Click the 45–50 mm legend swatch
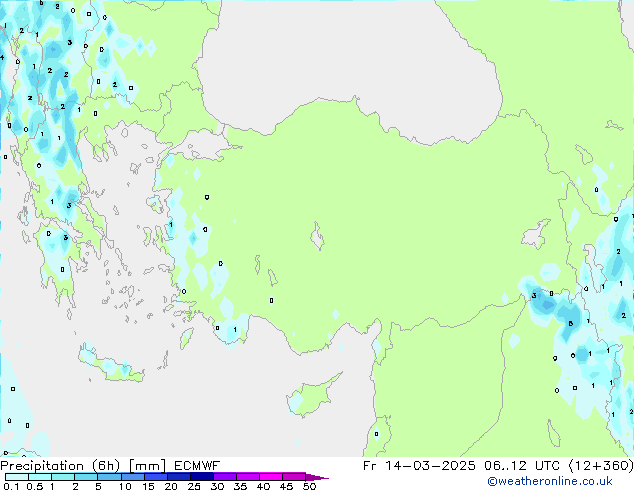Screen dimensions: 634x490 (294, 477)
